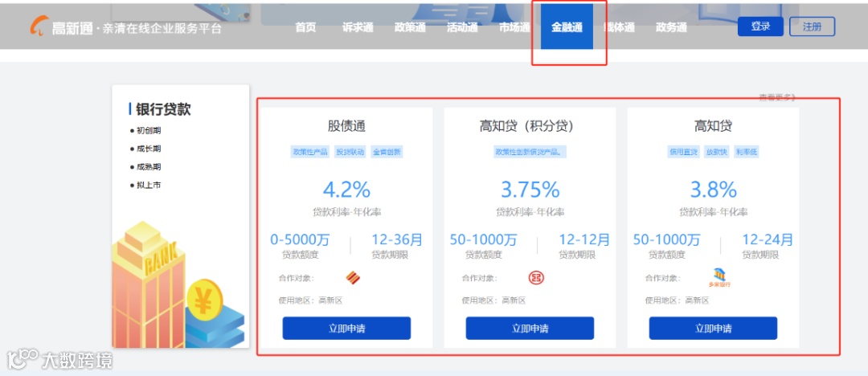This screenshot has width=868, height=376.
Task: Click the 3.8% interest rate
Action: [713, 190]
